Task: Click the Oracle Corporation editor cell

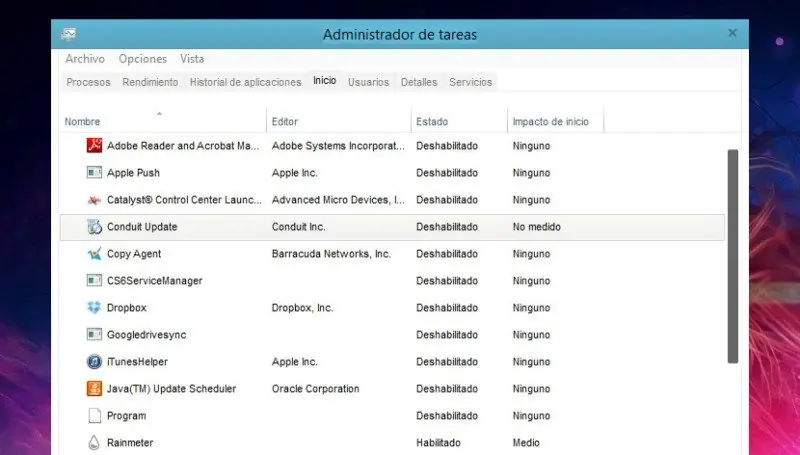Action: [315, 389]
